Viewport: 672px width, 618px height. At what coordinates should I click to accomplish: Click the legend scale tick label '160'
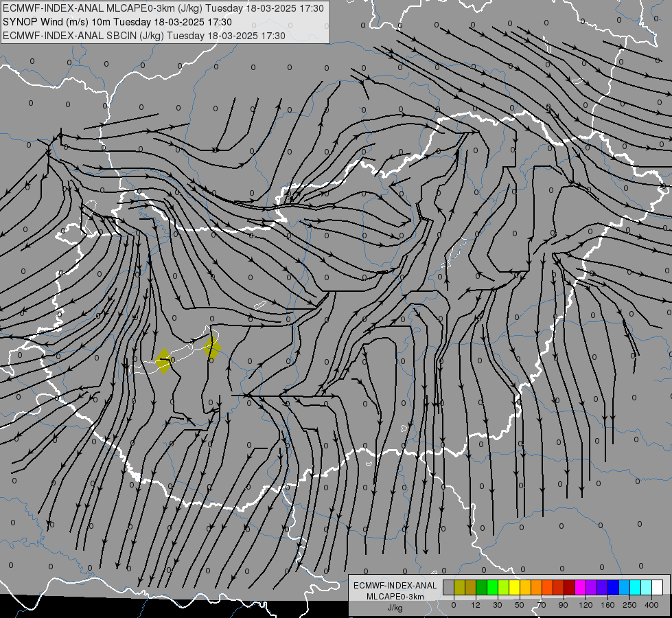click(607, 605)
